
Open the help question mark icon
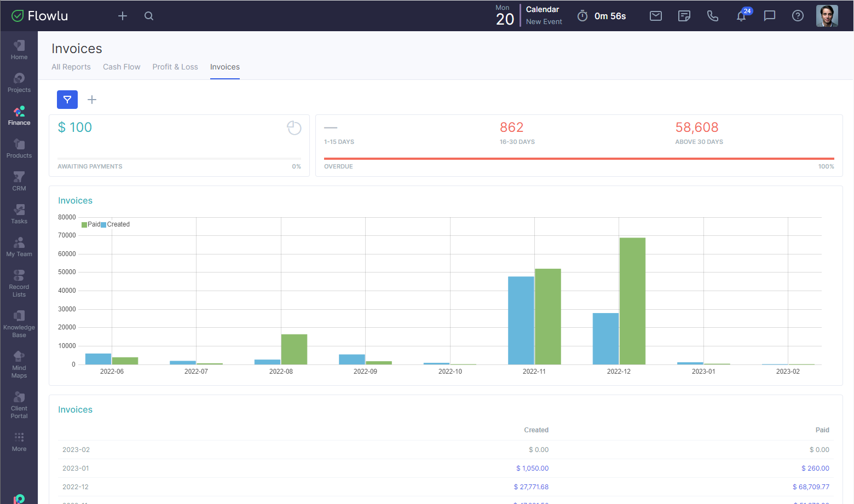click(x=798, y=16)
